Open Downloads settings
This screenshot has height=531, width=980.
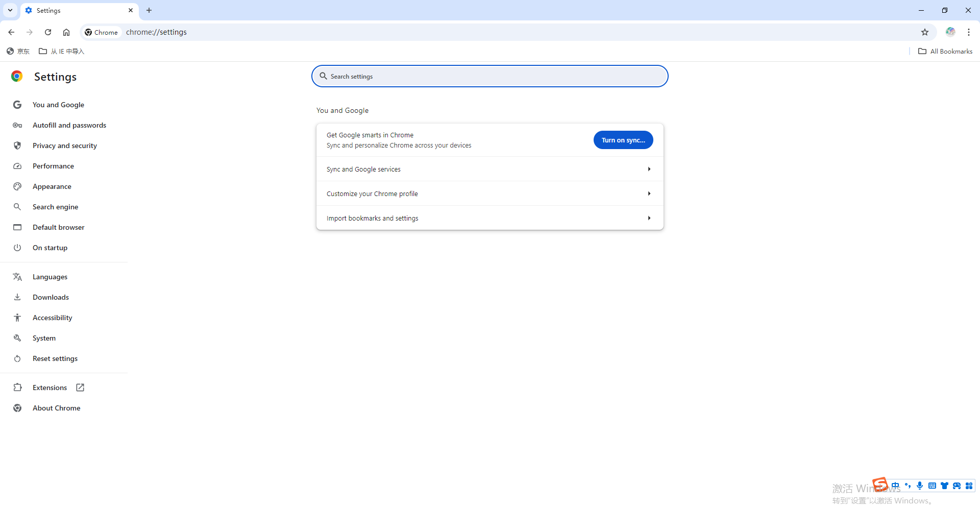tap(51, 297)
